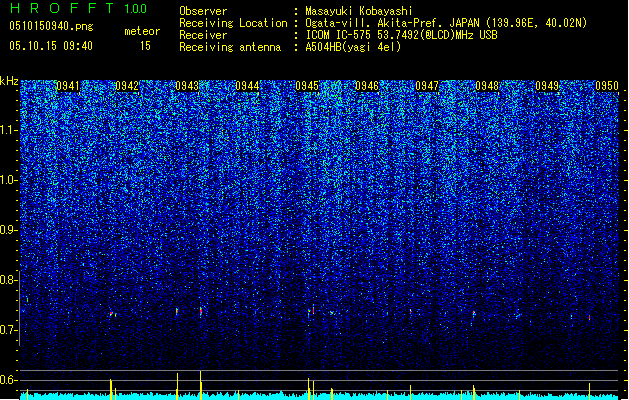Click the 0.9 frequency axis label
The width and height of the screenshot is (629, 400).
(x=9, y=230)
